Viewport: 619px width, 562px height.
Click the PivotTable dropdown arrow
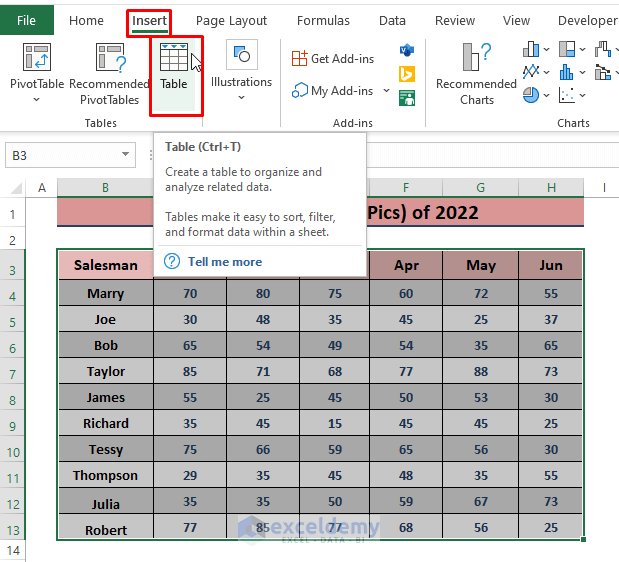[x=36, y=99]
